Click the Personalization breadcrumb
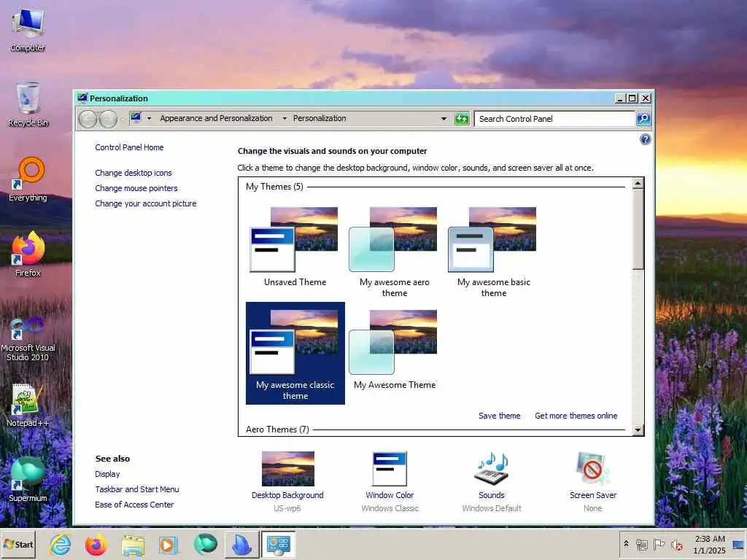This screenshot has height=560, width=747. coord(320,119)
